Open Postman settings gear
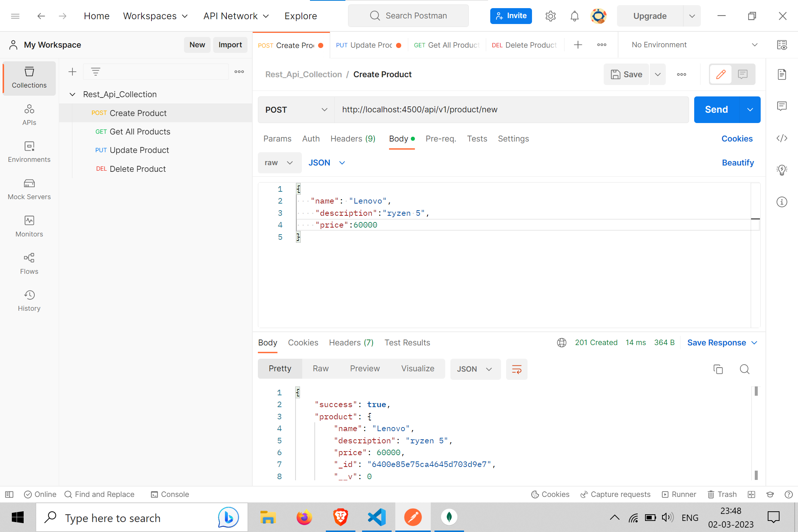798x532 pixels. pyautogui.click(x=550, y=16)
